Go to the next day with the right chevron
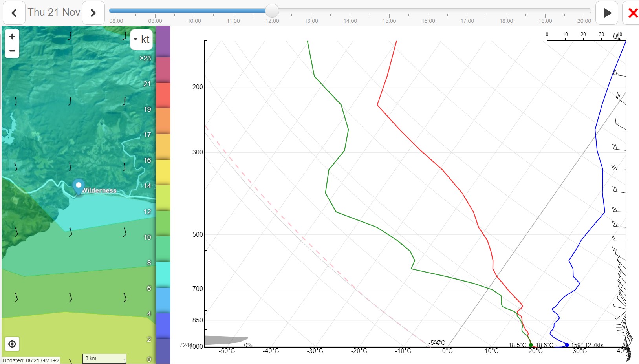This screenshot has width=639, height=364. click(93, 13)
